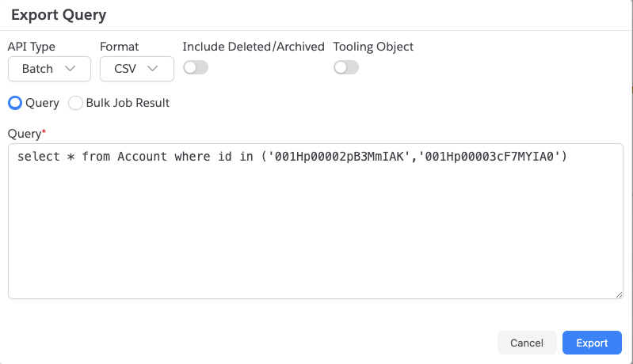Select the Query radio button circle
Screen dimensions: 633x364
(15, 103)
